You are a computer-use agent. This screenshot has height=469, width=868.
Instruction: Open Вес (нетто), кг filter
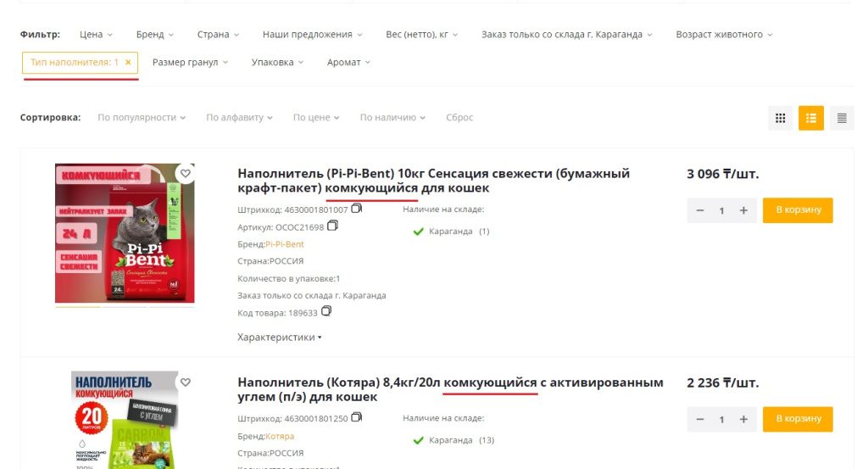click(x=422, y=34)
